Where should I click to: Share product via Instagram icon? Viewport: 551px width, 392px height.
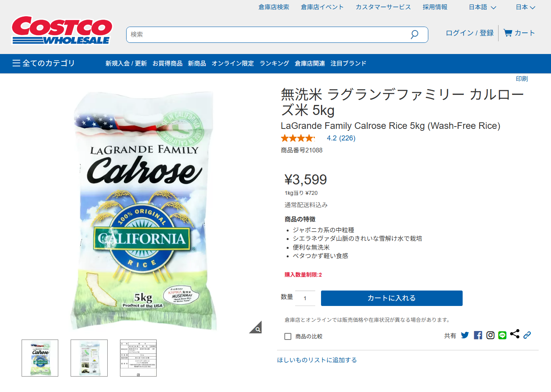490,335
